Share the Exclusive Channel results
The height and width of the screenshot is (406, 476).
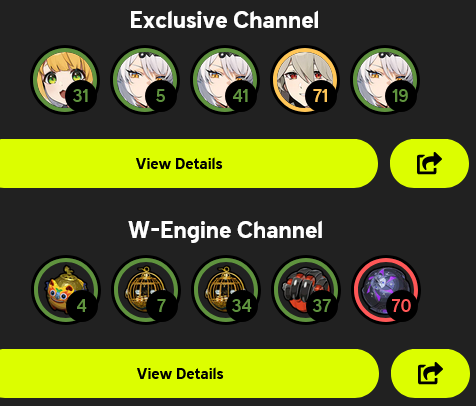pyautogui.click(x=429, y=163)
